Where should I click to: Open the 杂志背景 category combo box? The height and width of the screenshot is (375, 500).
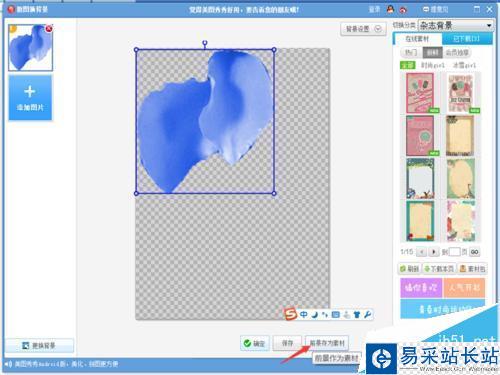(x=456, y=25)
